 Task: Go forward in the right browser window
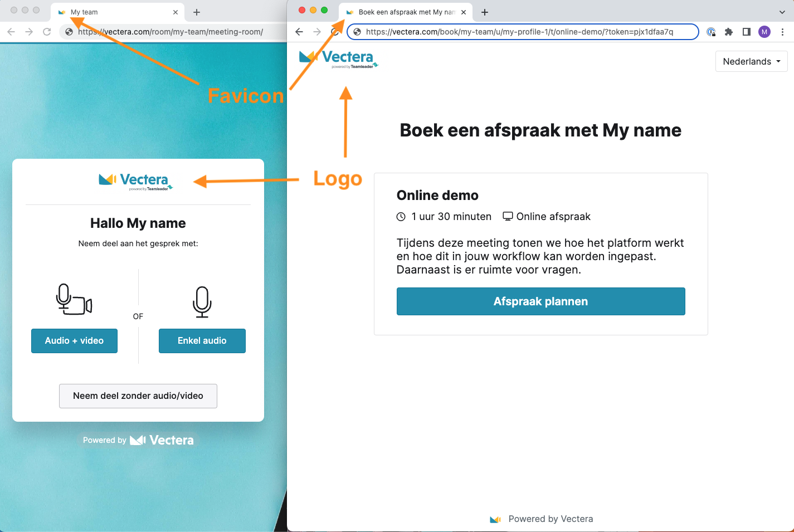point(317,32)
